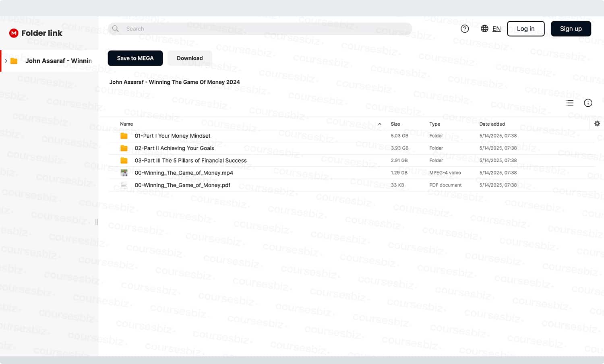604x364 pixels.
Task: Click folder icon of 02-Part II row
Action: coord(124,148)
